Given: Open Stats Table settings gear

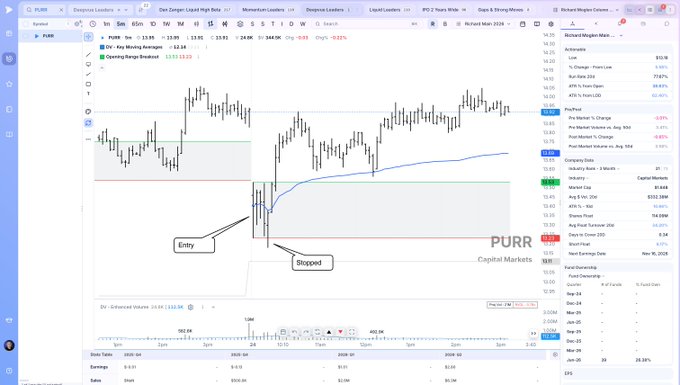Looking at the screenshot, I should coord(555,355).
